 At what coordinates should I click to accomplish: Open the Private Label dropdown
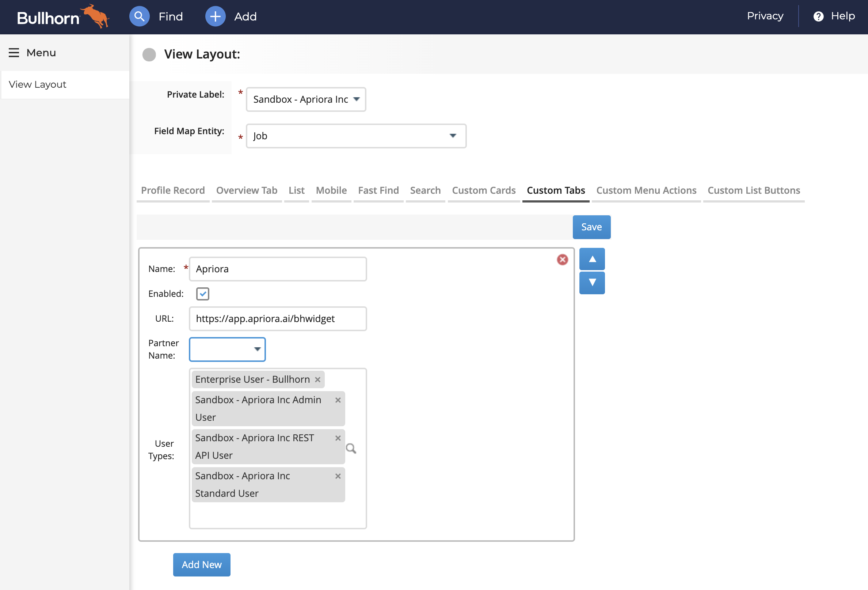[306, 99]
